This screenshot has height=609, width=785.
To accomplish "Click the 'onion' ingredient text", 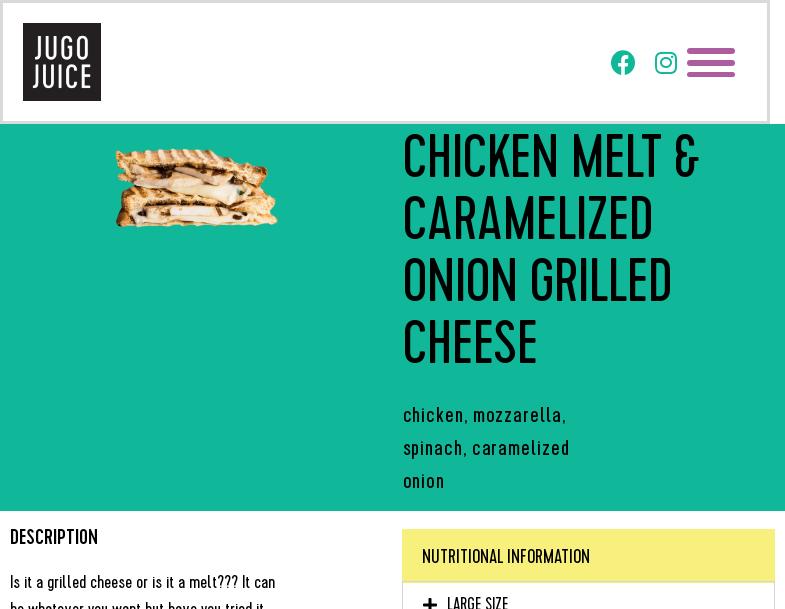I will pyautogui.click(x=424, y=481).
